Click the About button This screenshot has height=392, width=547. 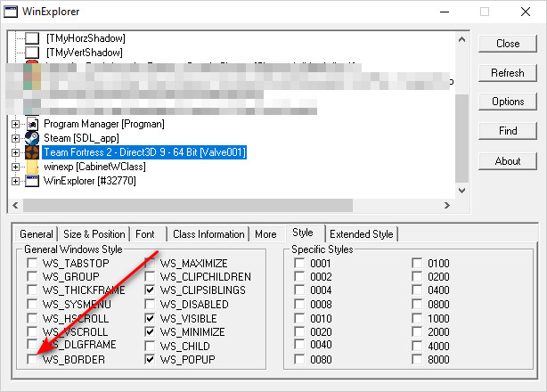[x=508, y=161]
